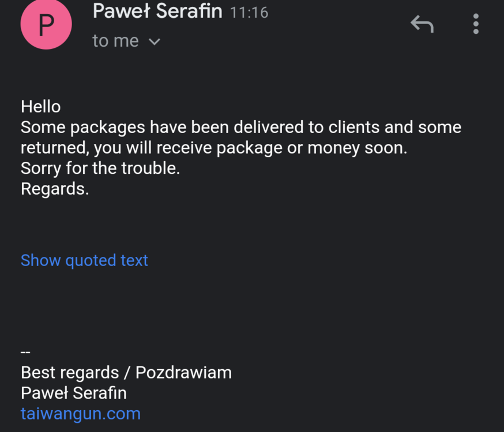504x432 pixels.
Task: Open the three-dot more options menu
Action: 476,24
